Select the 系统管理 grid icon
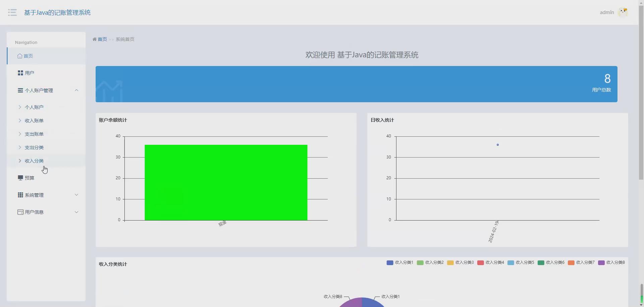The width and height of the screenshot is (644, 307). pyautogui.click(x=20, y=195)
